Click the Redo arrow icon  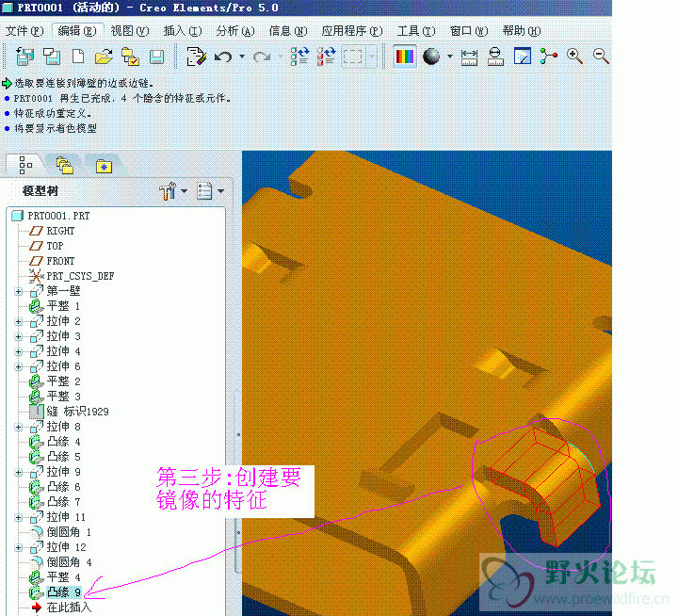click(x=262, y=57)
